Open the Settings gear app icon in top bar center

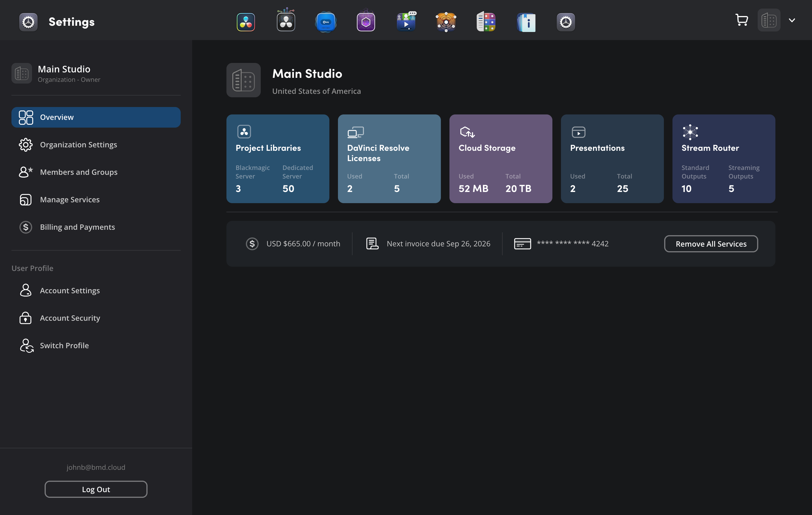tap(566, 22)
